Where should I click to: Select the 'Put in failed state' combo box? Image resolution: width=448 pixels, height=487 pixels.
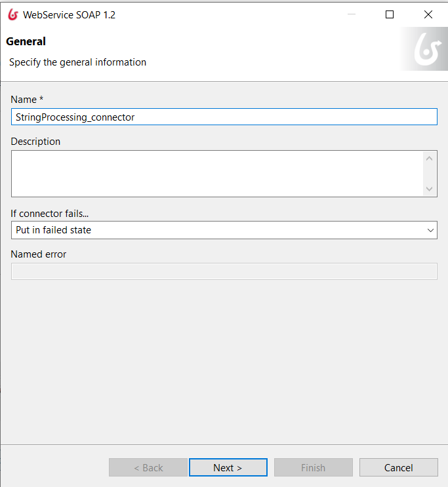pos(224,230)
